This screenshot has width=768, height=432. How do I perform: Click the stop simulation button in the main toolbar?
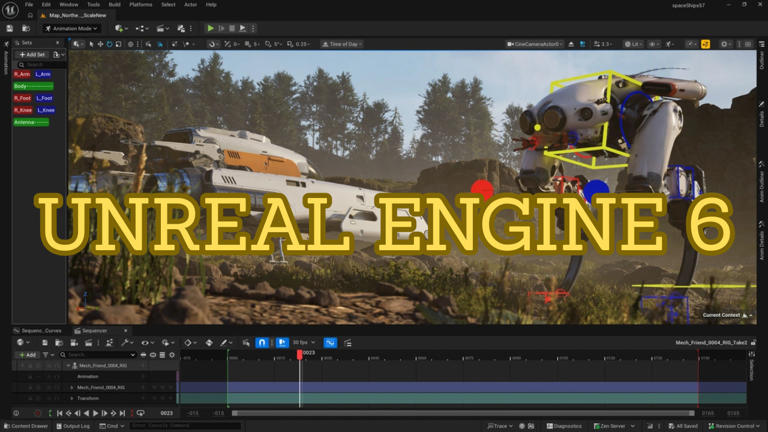232,28
